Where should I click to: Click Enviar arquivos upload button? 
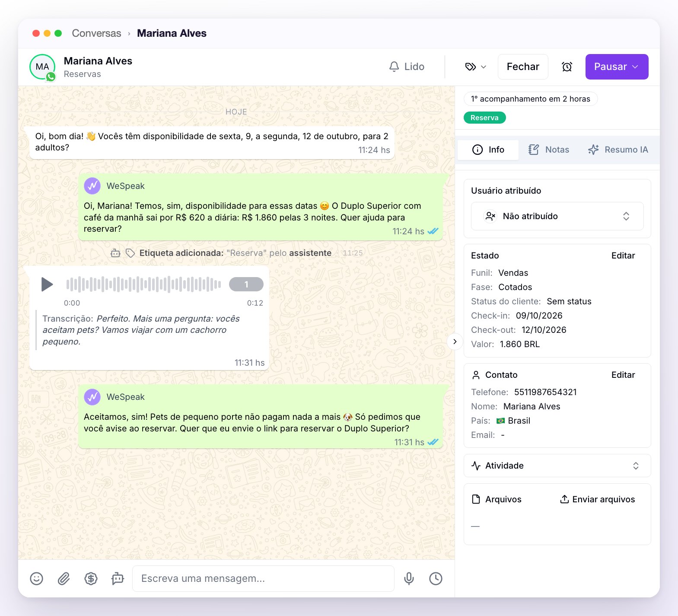click(x=597, y=499)
